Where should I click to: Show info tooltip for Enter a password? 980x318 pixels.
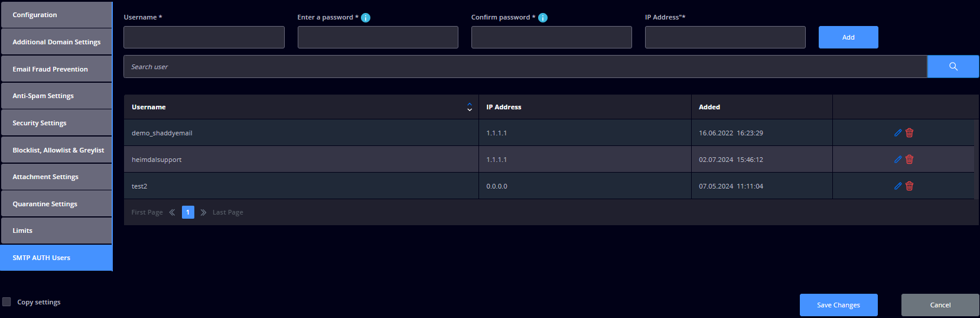[x=366, y=18]
